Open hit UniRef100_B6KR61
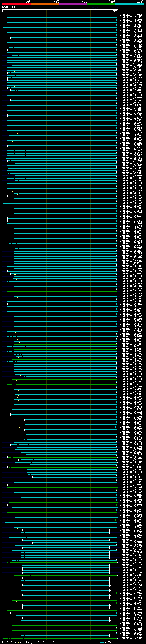This screenshot has height=644, width=146. click(x=131, y=246)
